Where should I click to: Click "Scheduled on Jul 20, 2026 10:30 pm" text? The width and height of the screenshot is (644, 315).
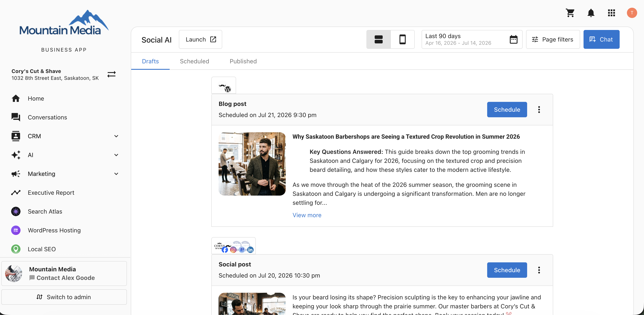(x=269, y=275)
